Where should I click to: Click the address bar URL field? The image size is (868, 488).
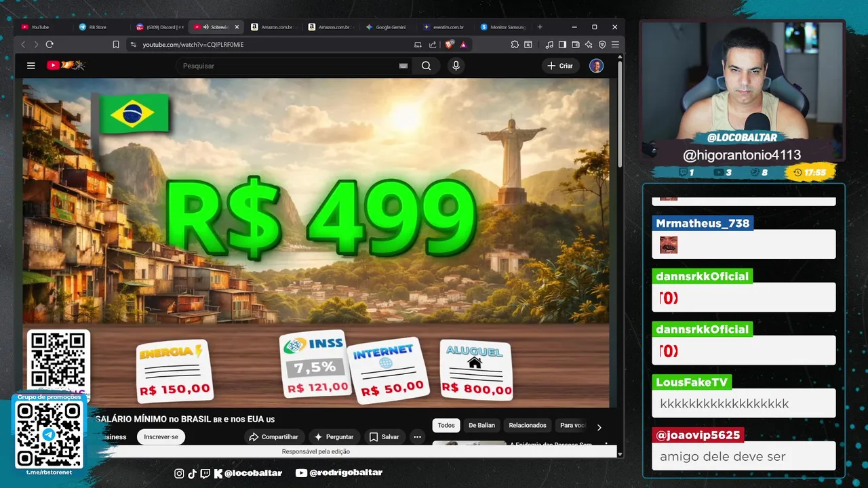(x=271, y=45)
